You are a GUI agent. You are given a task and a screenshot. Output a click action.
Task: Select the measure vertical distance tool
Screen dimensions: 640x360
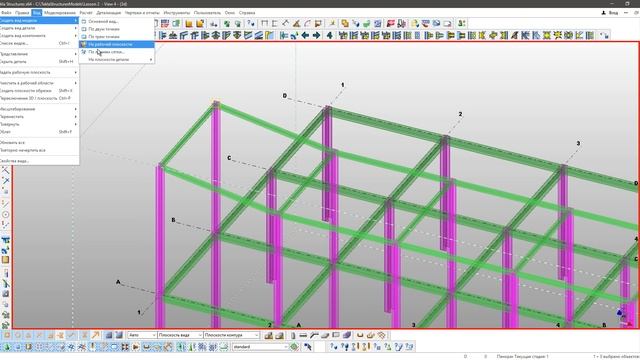pos(275,24)
